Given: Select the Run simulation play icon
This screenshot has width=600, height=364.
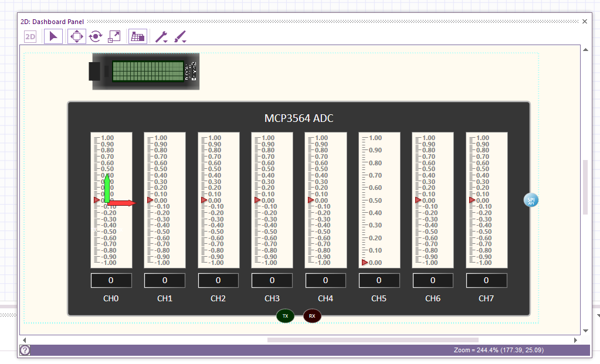Looking at the screenshot, I should tap(53, 36).
